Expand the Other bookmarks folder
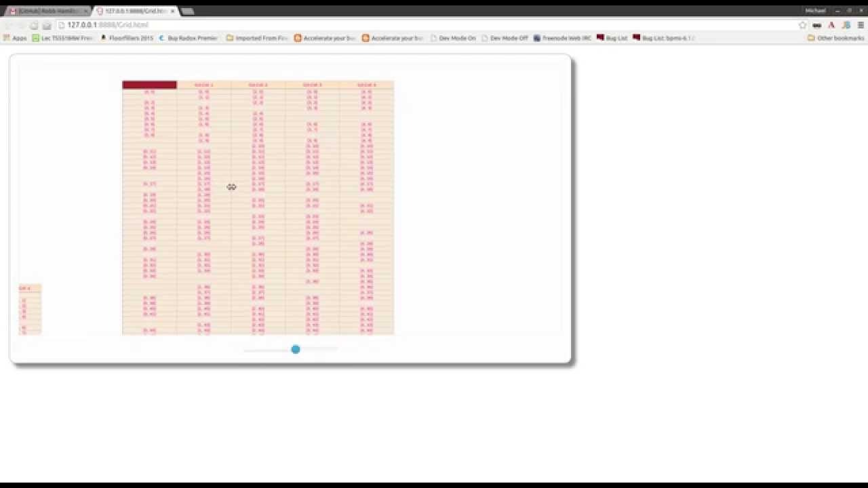This screenshot has height=488, width=868. (x=835, y=38)
